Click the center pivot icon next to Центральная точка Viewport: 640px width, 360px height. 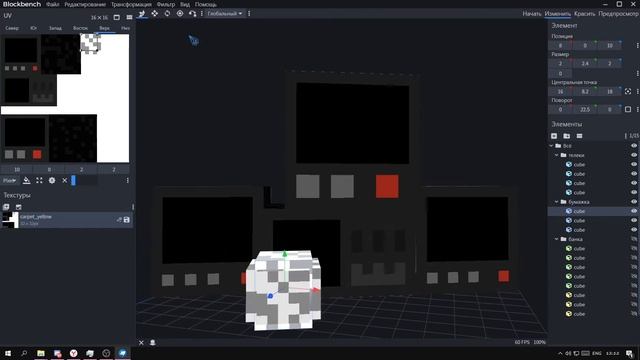pyautogui.click(x=628, y=91)
